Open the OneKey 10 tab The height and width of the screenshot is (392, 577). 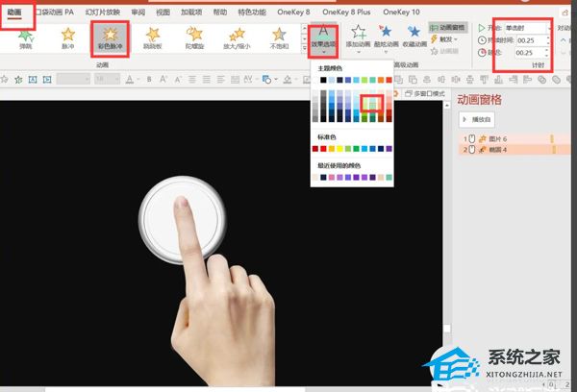(401, 12)
